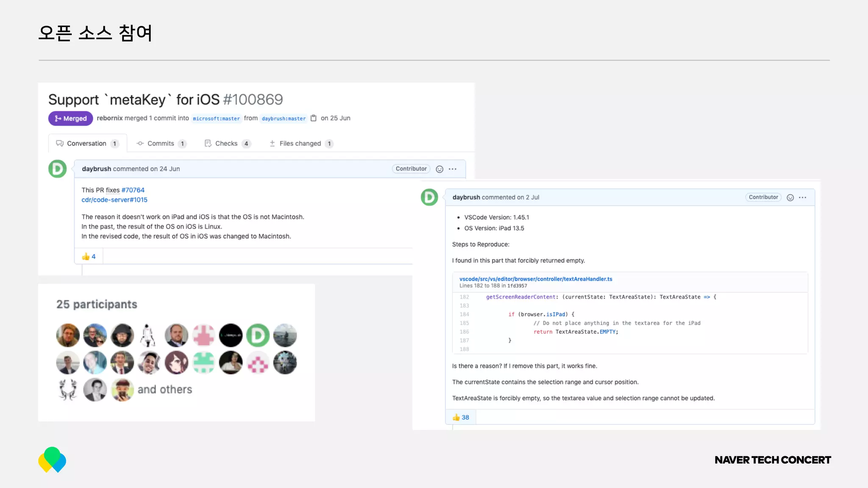Open ellipsis menu on 2 Jul comment
Image resolution: width=868 pixels, height=488 pixels.
click(x=803, y=197)
